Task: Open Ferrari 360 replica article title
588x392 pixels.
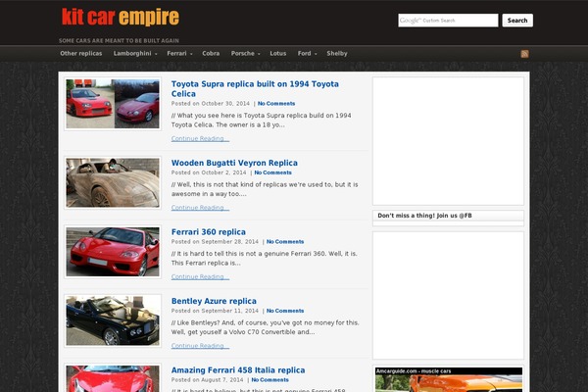Action: tap(209, 232)
